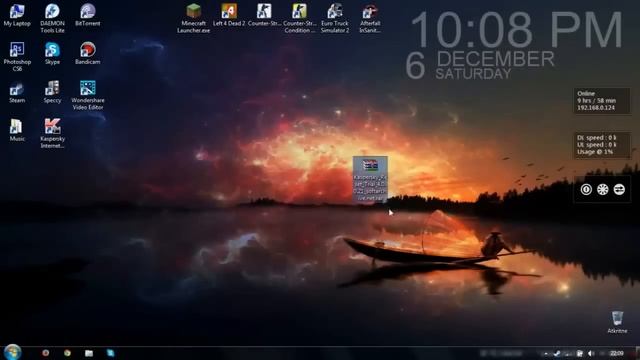This screenshot has height=360, width=640.
Task: Open the Windows Start menu orb
Action: pyautogui.click(x=12, y=352)
